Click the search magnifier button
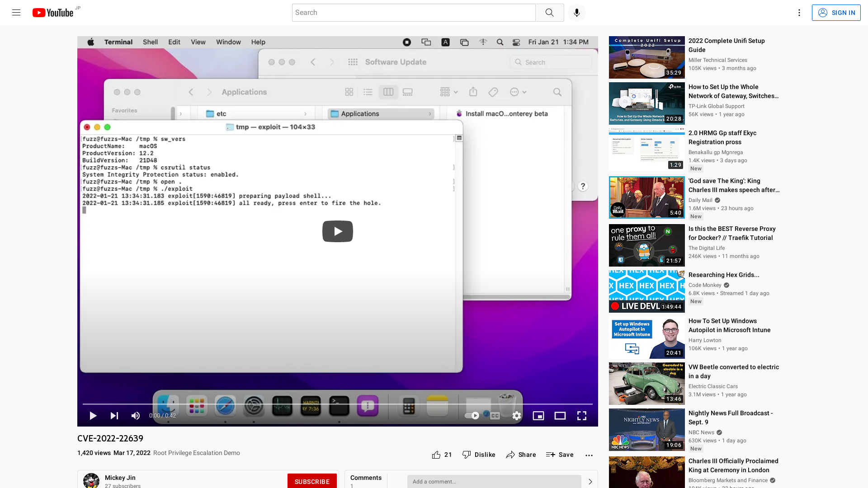This screenshot has width=868, height=488. click(549, 13)
